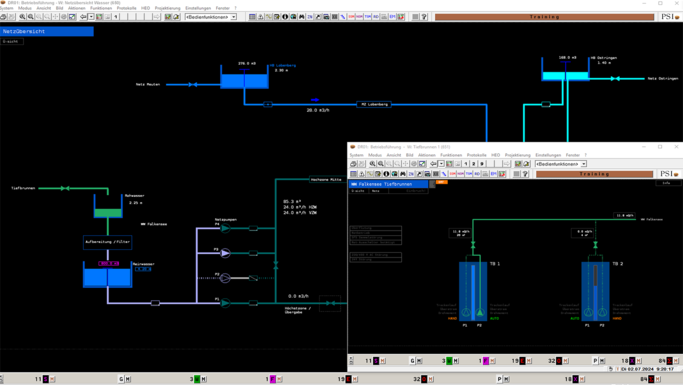The height and width of the screenshot is (385, 683).
Task: Click the print icon in the main toolbar
Action: [x=3, y=17]
